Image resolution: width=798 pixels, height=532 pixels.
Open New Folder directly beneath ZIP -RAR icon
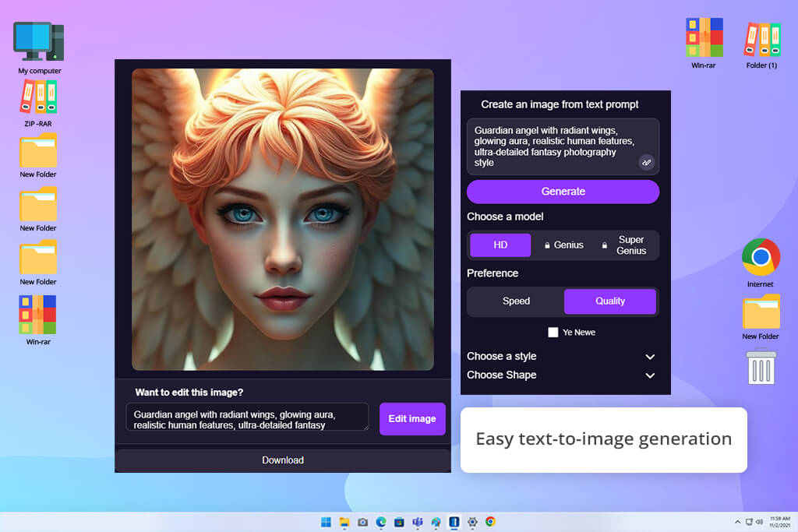coord(38,150)
